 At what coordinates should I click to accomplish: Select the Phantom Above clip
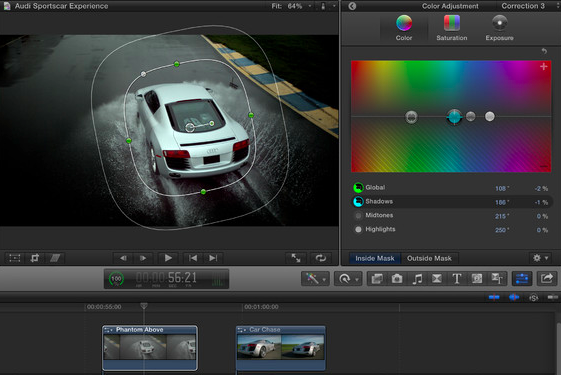click(150, 347)
